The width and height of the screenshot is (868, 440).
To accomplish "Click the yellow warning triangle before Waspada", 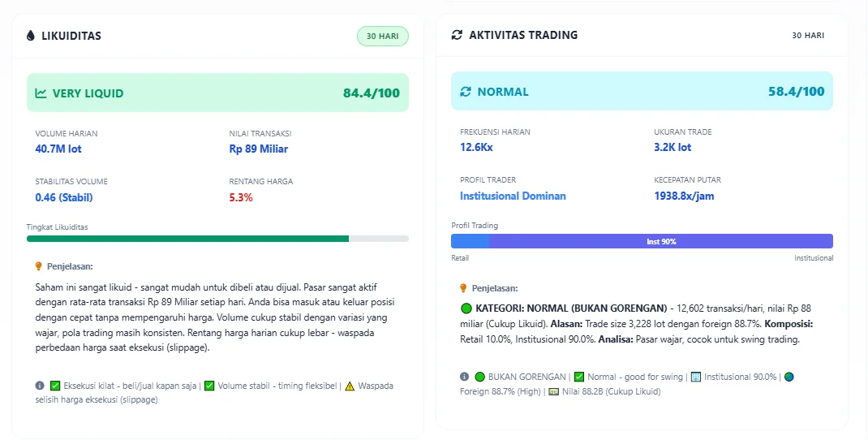I will tap(350, 386).
